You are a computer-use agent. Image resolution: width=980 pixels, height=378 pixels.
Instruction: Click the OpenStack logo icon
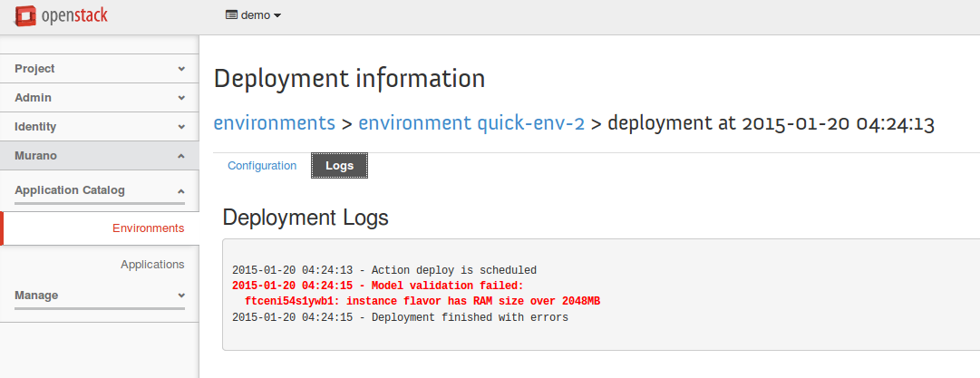tap(26, 15)
